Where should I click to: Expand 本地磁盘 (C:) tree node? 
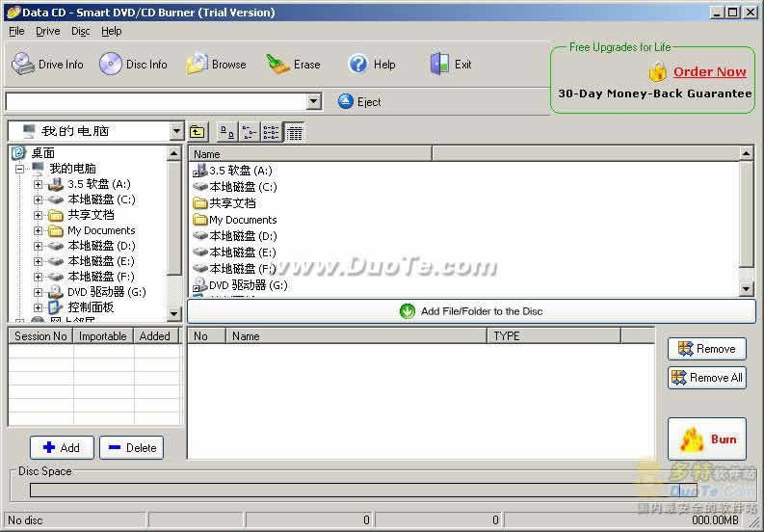[x=38, y=199]
